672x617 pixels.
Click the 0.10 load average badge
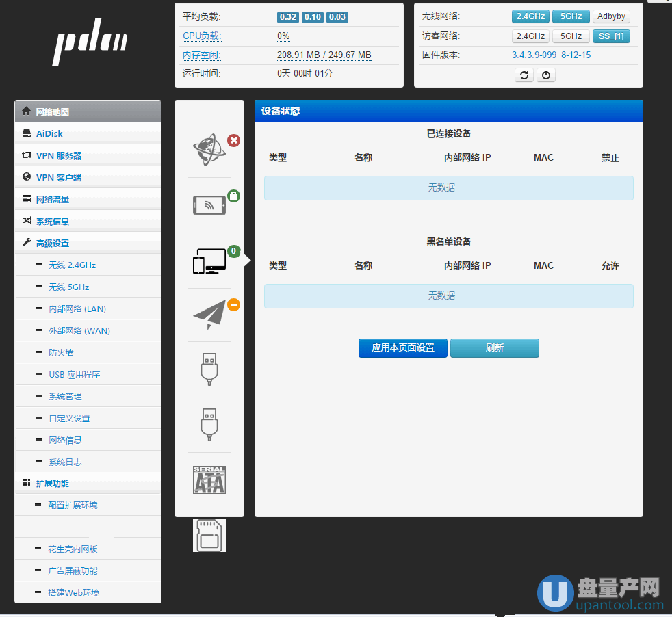(x=313, y=16)
